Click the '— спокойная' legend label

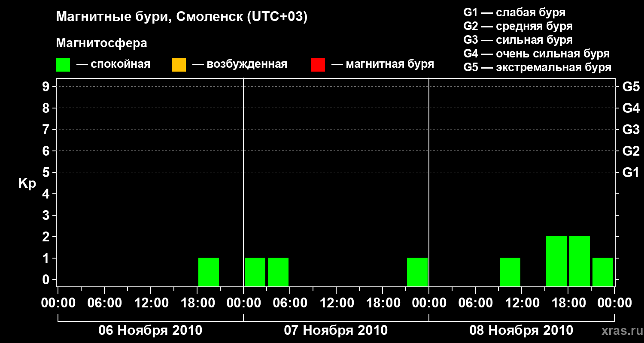(113, 64)
